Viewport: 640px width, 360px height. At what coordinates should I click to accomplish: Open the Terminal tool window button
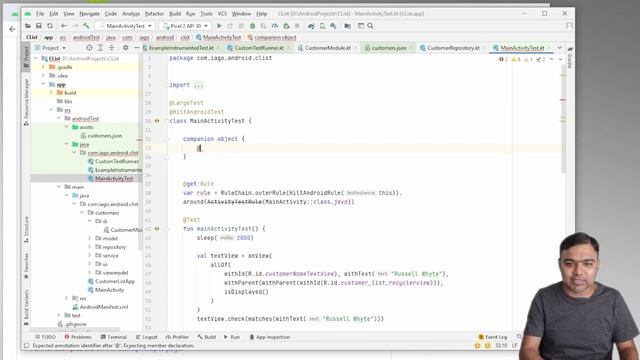pos(113,337)
